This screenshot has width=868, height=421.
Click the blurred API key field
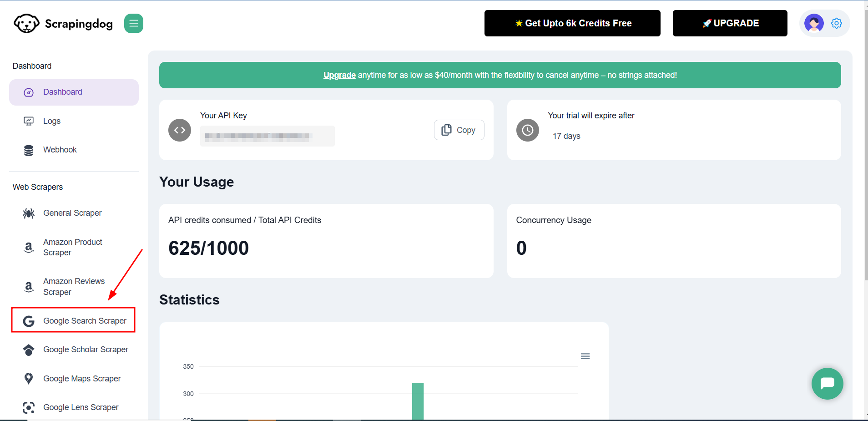pos(267,136)
